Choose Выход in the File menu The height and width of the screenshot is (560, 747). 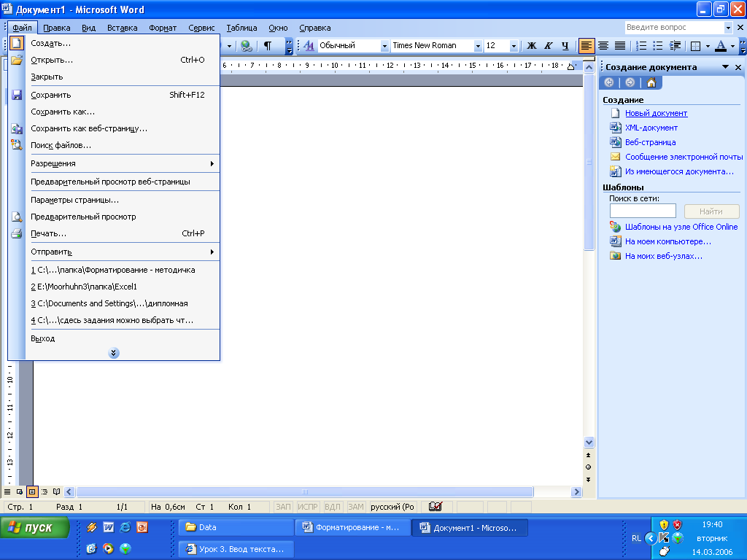(114, 338)
